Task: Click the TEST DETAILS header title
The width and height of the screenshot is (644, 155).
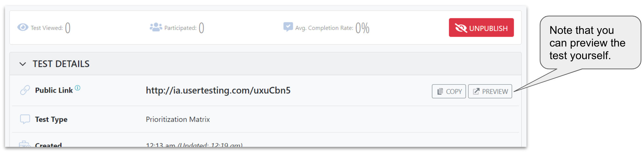Action: click(x=61, y=64)
